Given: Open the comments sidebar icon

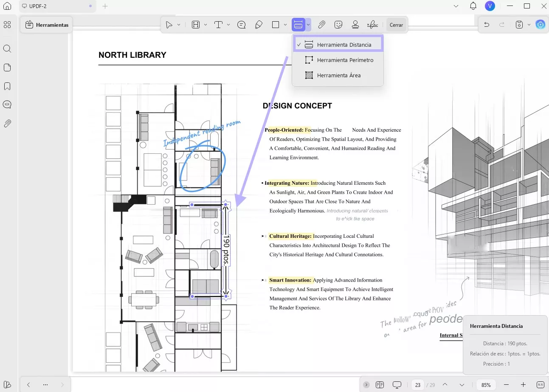Looking at the screenshot, I should point(7,104).
